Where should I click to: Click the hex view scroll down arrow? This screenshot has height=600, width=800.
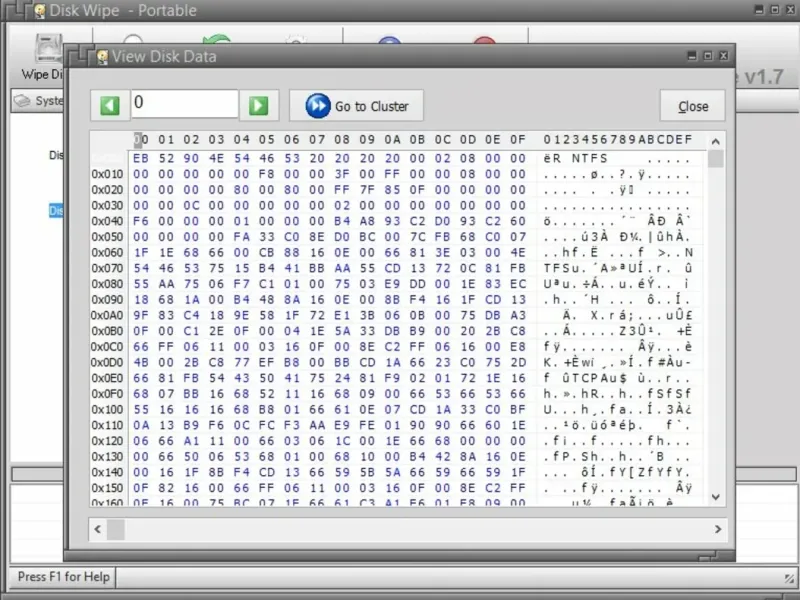click(x=715, y=497)
